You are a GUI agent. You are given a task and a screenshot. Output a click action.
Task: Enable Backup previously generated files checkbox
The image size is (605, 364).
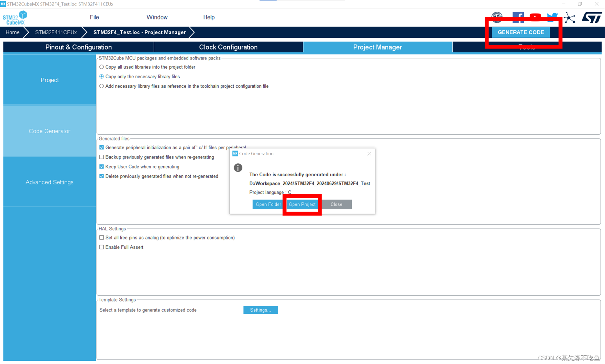102,157
